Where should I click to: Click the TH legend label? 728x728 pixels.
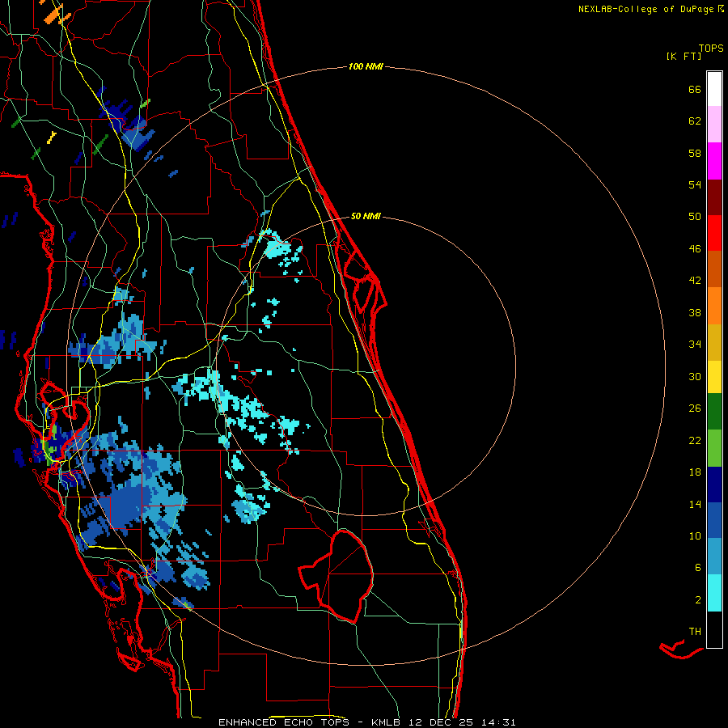695,631
